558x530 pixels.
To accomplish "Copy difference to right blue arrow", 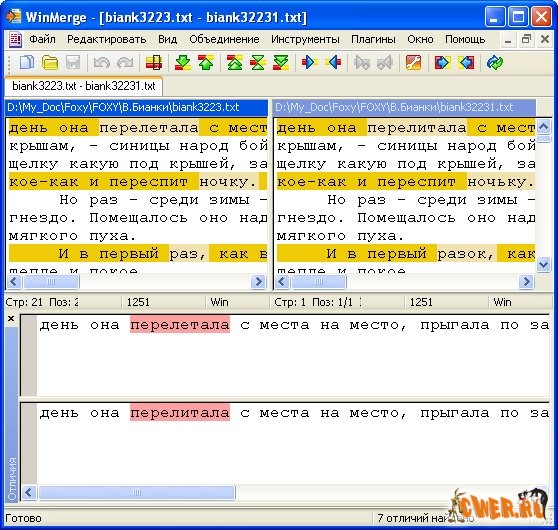I will pos(309,63).
